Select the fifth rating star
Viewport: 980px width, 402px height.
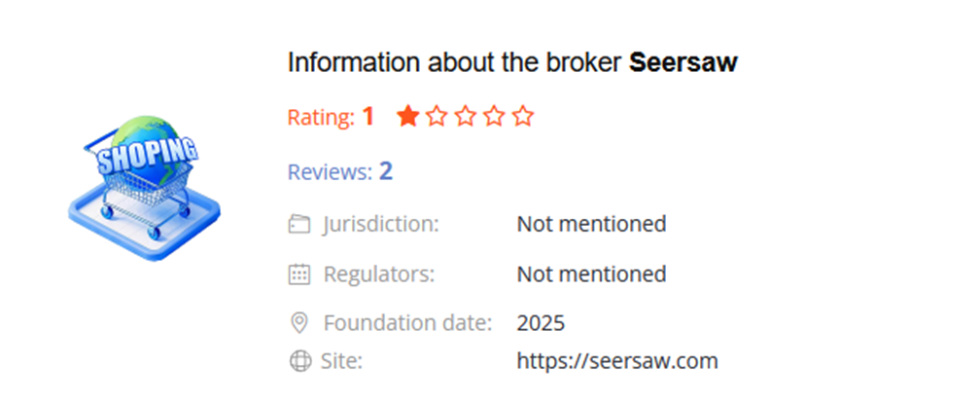tap(524, 118)
